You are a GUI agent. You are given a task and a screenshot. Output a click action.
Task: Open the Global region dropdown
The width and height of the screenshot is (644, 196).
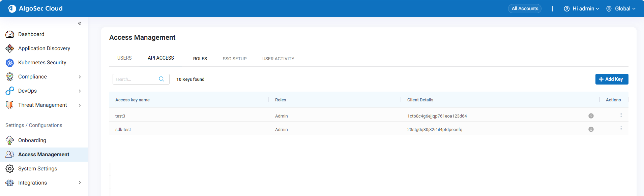621,9
